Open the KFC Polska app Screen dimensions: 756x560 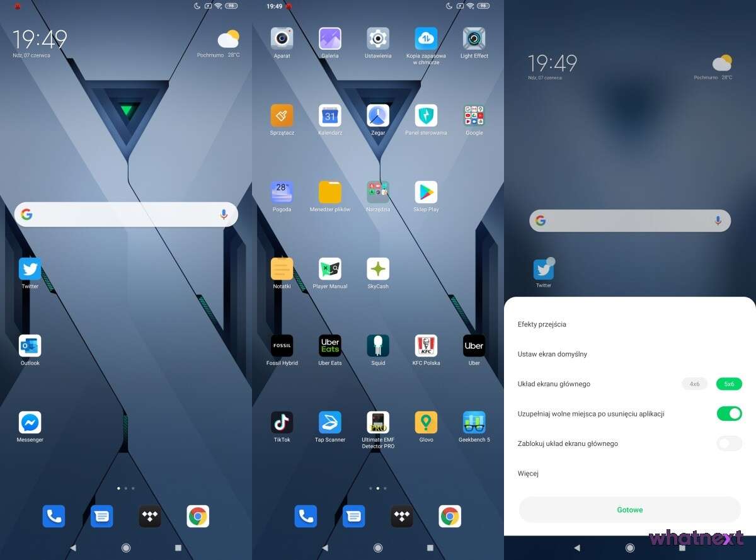click(x=426, y=346)
